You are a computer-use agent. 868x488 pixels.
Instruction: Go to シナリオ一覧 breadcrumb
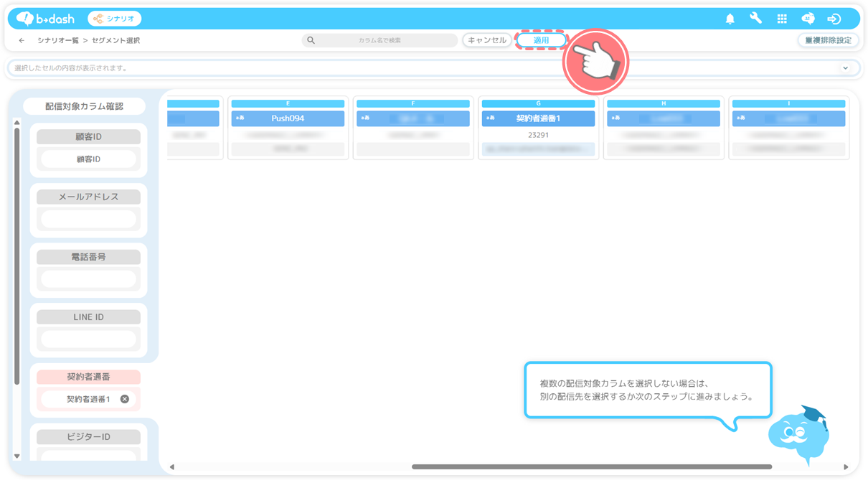(x=58, y=41)
